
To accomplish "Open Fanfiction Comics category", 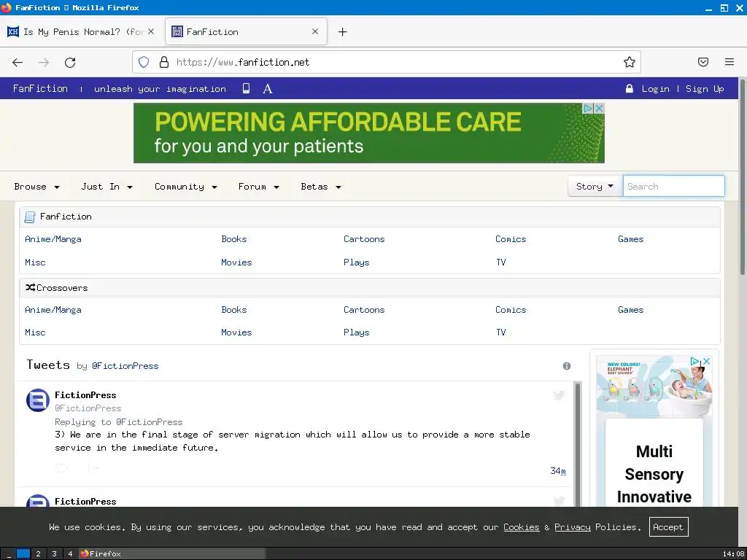I will point(511,239).
